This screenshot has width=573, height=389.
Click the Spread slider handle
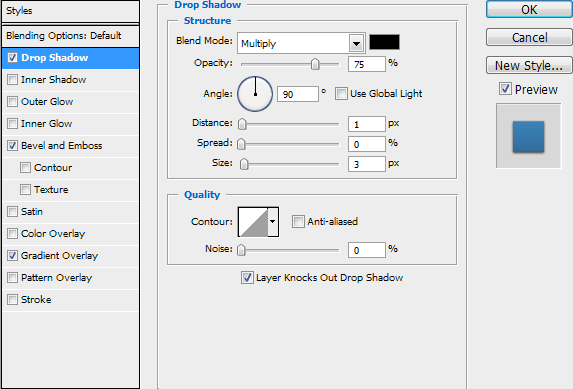(x=241, y=144)
